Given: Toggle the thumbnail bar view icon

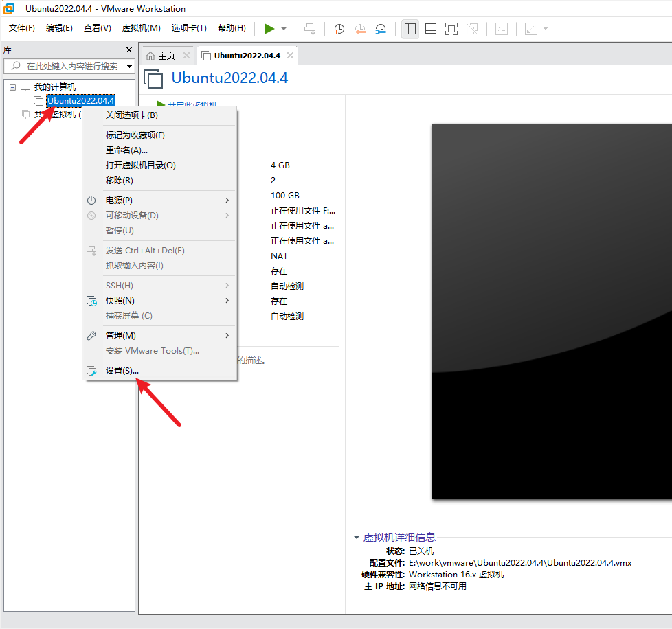Looking at the screenshot, I should click(x=431, y=29).
